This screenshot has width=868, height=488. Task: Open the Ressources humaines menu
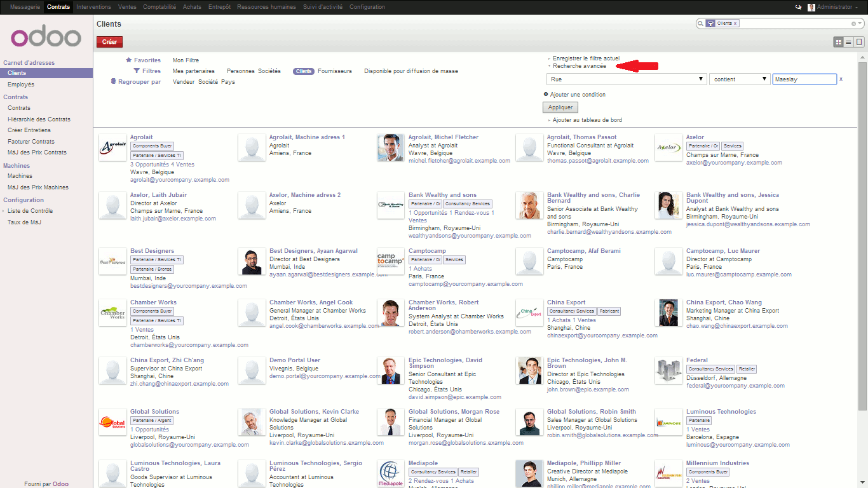point(266,7)
